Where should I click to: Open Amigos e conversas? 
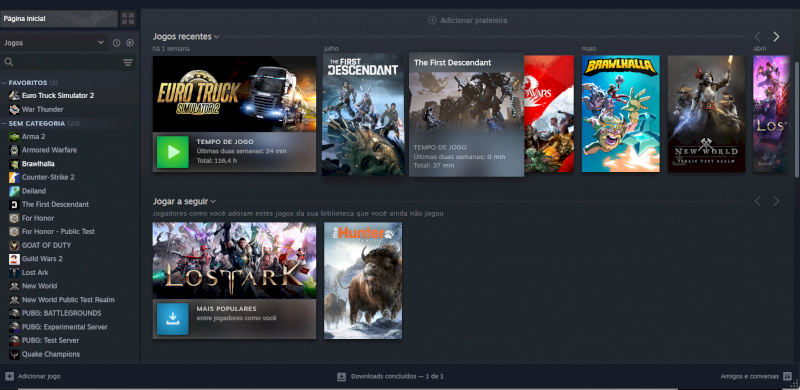(x=749, y=376)
